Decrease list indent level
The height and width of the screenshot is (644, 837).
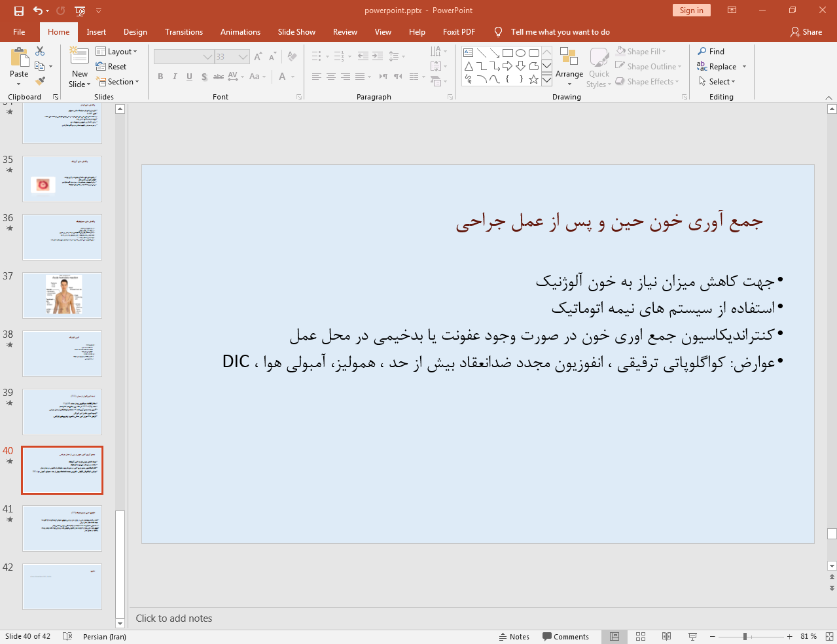coord(363,56)
